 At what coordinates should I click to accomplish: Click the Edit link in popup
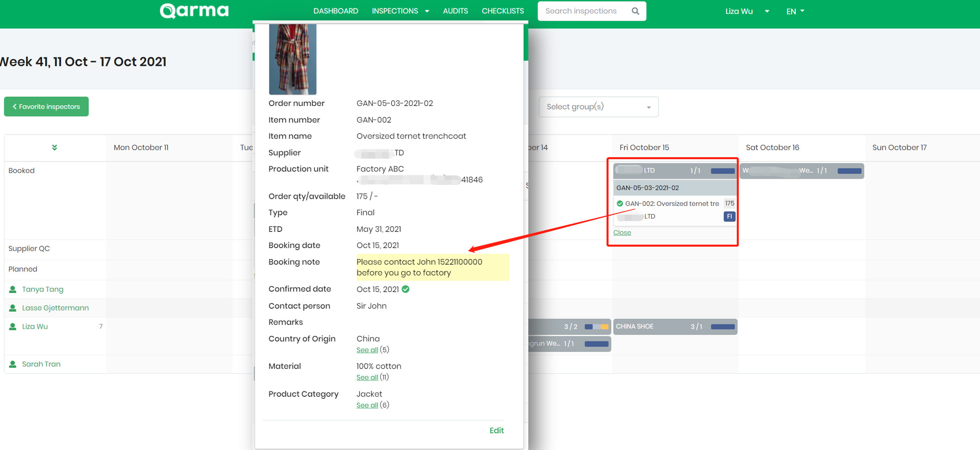[x=496, y=430]
